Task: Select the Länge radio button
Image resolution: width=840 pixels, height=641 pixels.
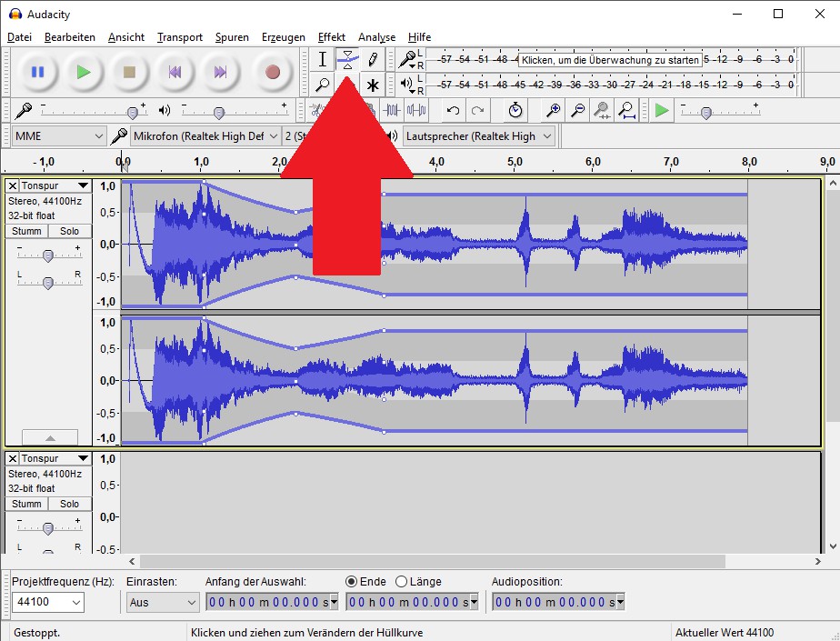Action: coord(401,581)
